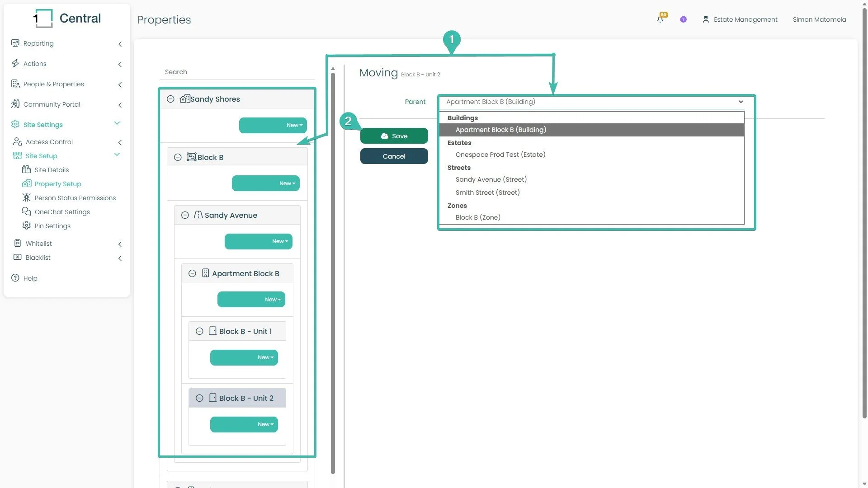
Task: Click the Site Details icon
Action: (x=27, y=170)
